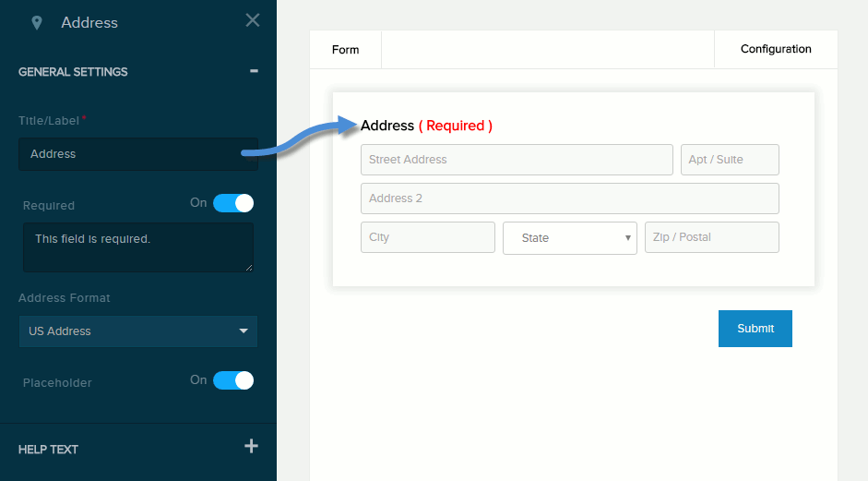The height and width of the screenshot is (481, 868).
Task: Switch to the Form tab
Action: 345,50
